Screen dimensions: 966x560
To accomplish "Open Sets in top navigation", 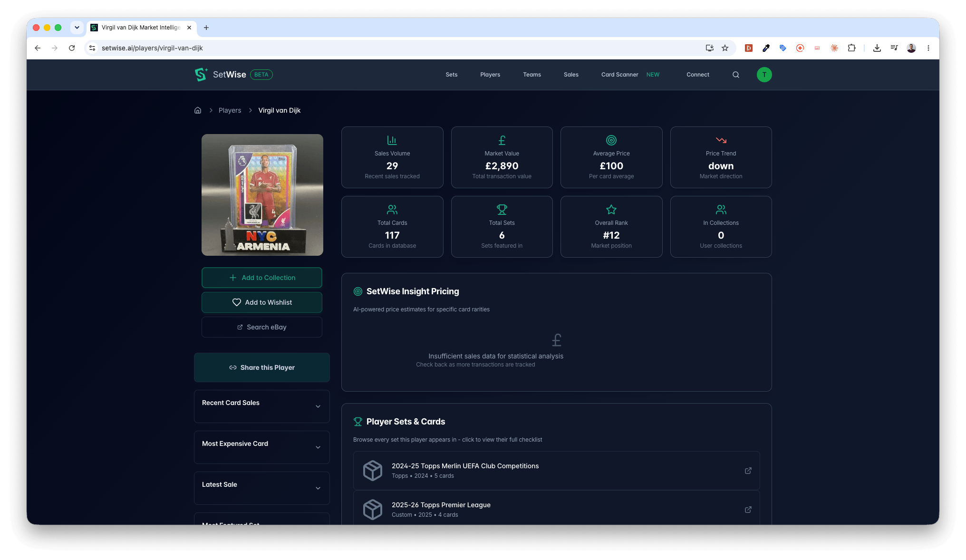I will tap(452, 75).
